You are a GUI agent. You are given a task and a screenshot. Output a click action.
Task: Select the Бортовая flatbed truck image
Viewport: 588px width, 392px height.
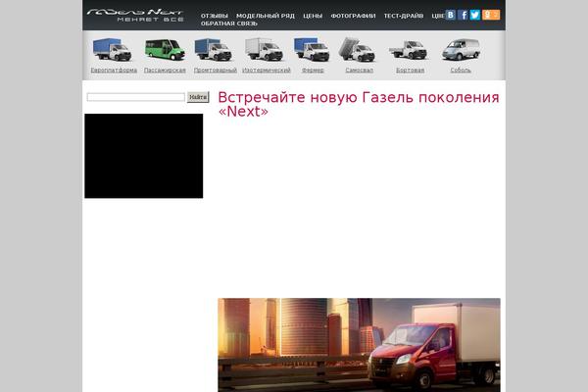pos(408,49)
